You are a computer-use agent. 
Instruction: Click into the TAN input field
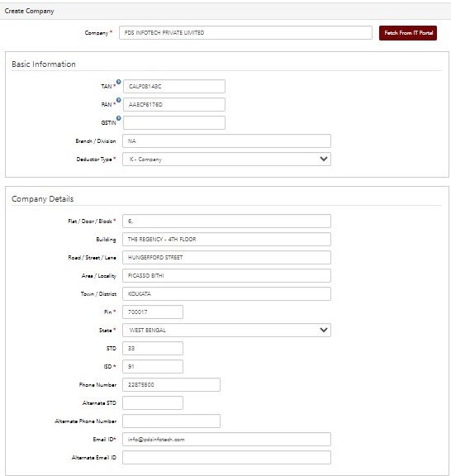point(174,86)
